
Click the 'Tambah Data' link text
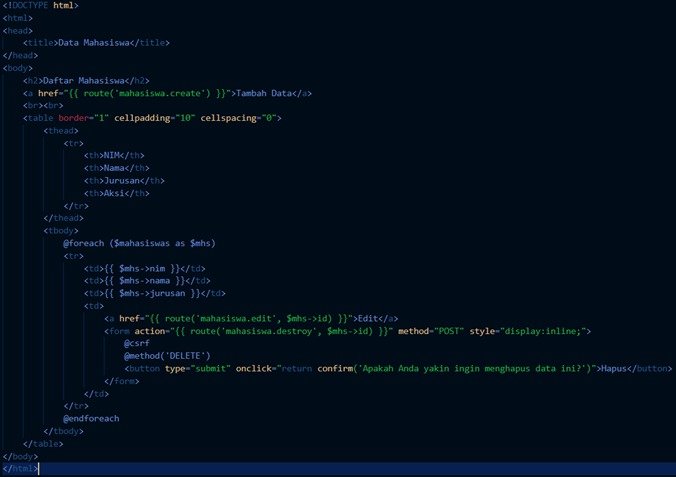[264, 93]
